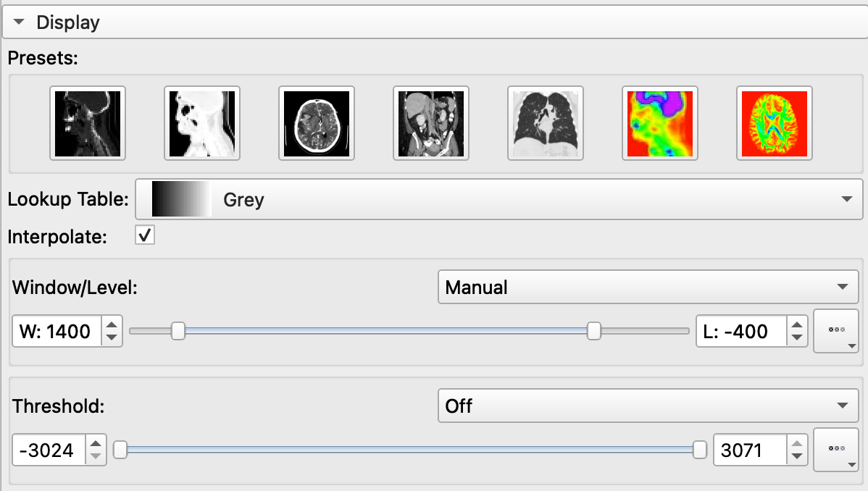
Task: Select the CT brain preset icon
Action: click(317, 123)
